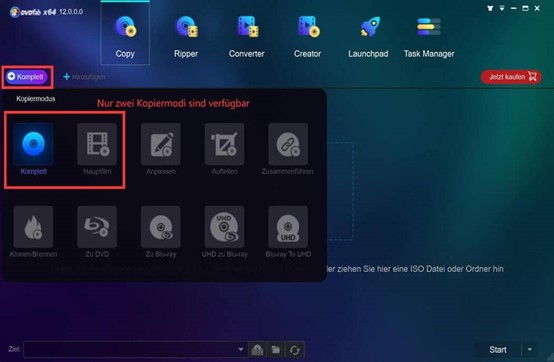The image size is (554, 362).
Task: Select the UHD zu Blu-ray mode icon
Action: coord(224,227)
